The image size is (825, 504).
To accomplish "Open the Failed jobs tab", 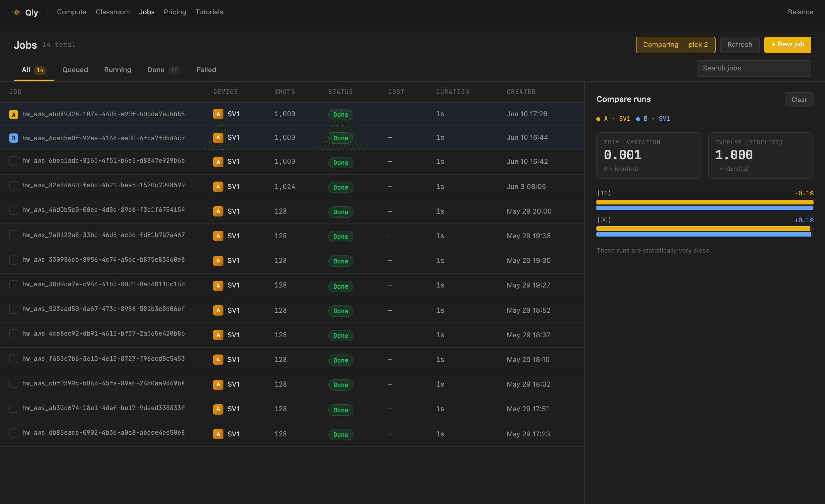I will pyautogui.click(x=206, y=70).
